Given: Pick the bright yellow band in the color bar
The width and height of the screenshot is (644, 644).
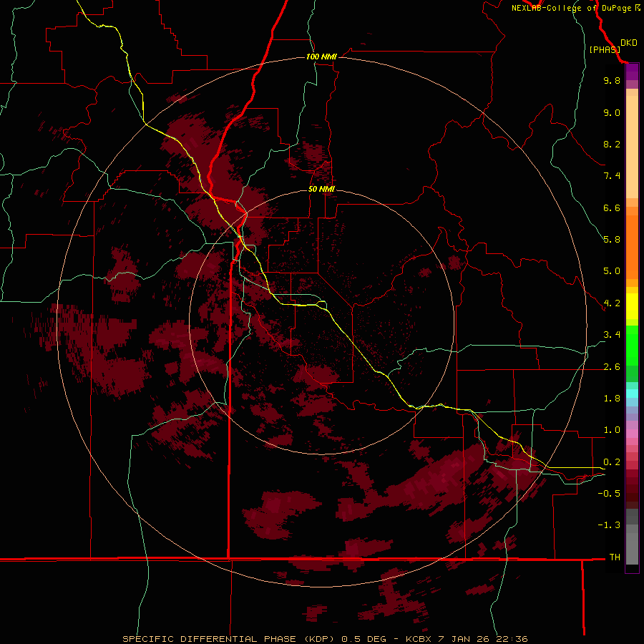Looking at the screenshot, I should point(632,306).
